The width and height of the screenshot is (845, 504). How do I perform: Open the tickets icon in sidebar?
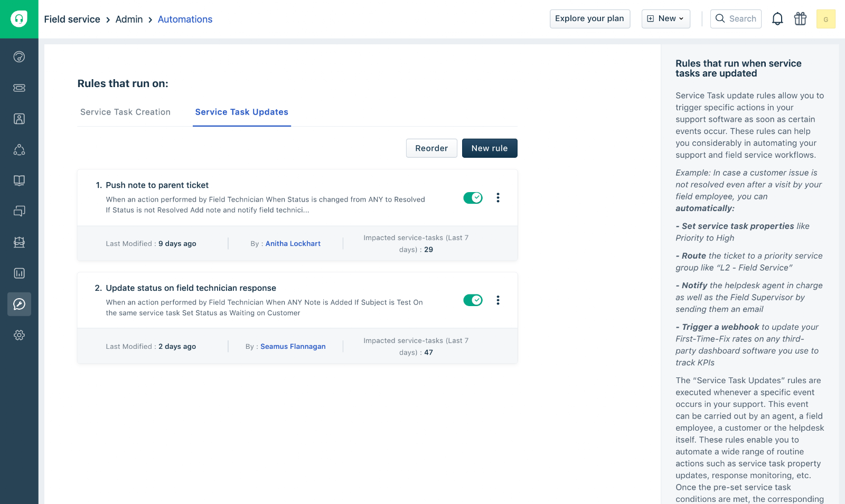19,88
